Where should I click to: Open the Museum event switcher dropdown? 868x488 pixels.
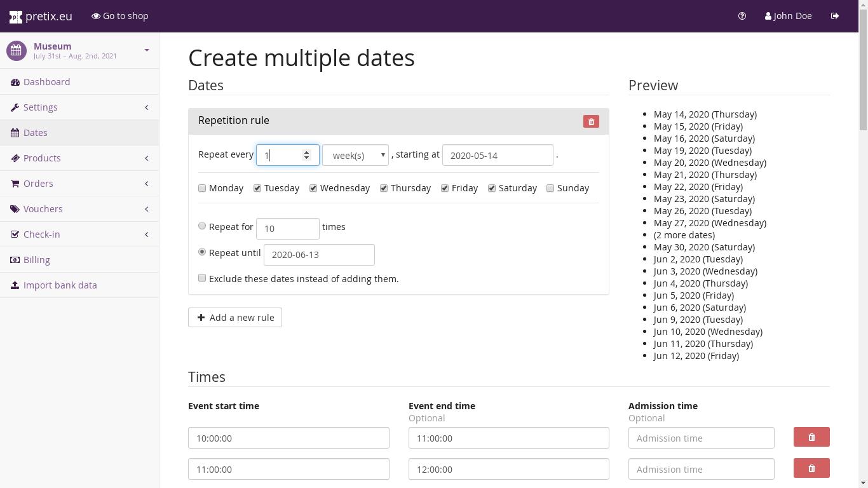[147, 50]
